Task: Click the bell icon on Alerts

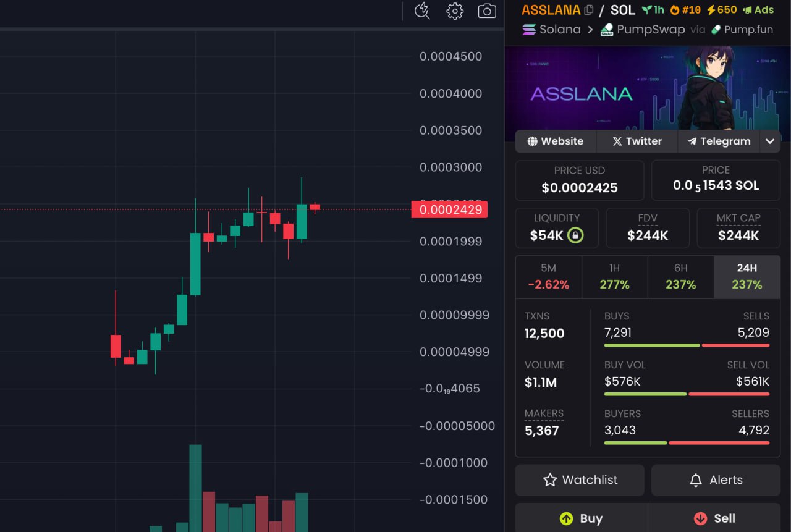Action: point(696,480)
